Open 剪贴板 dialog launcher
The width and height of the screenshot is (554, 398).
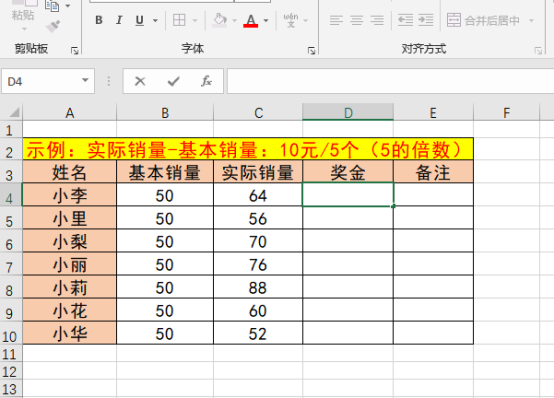(x=75, y=51)
